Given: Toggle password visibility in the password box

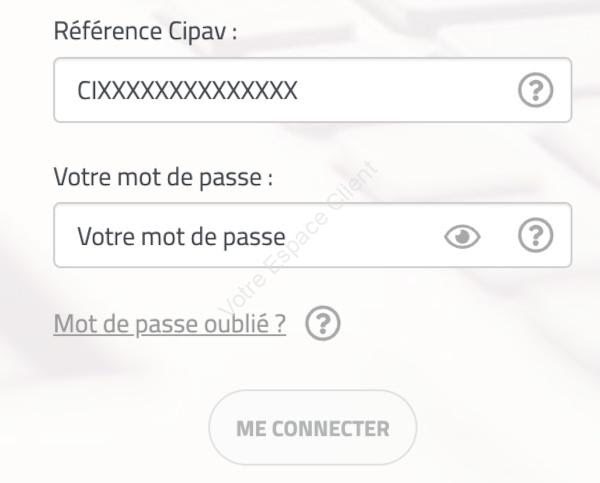Looking at the screenshot, I should coord(462,236).
